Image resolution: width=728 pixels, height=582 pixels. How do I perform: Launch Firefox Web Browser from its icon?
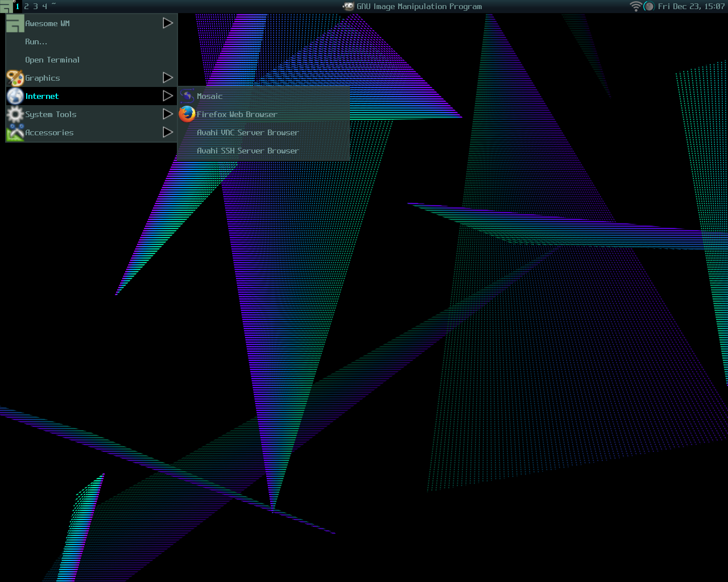(x=187, y=114)
